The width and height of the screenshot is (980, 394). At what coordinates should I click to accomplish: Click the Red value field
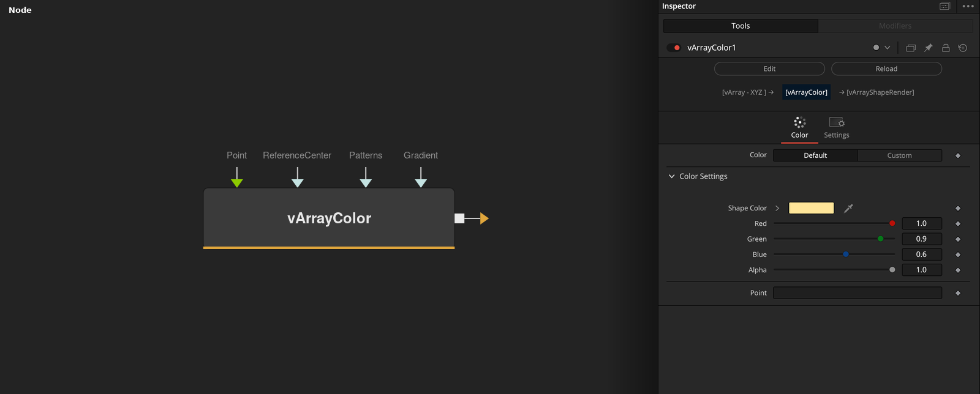point(922,223)
